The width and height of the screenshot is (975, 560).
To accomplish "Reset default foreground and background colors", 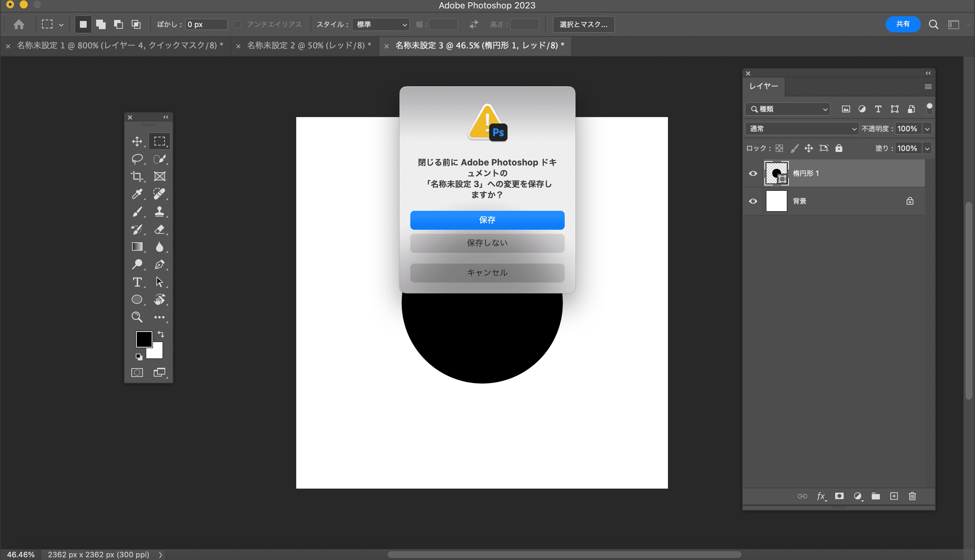I will click(139, 357).
